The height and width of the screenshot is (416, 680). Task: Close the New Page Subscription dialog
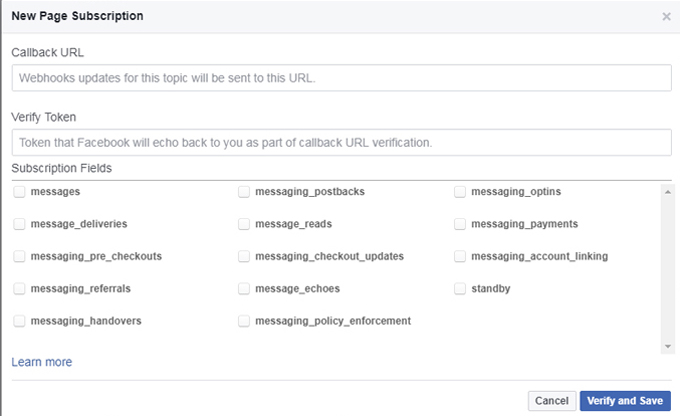666,17
